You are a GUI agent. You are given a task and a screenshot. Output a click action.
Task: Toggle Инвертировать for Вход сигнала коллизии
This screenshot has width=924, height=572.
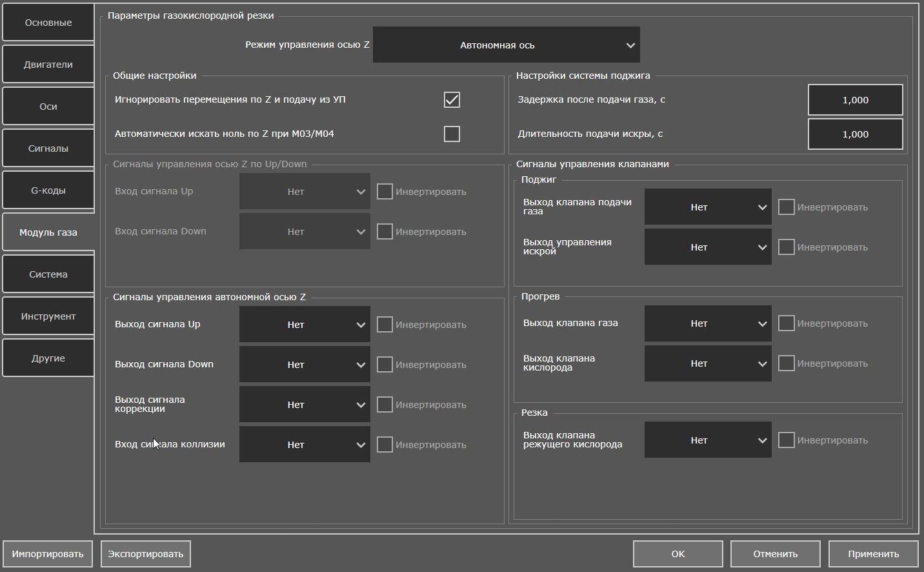385,444
